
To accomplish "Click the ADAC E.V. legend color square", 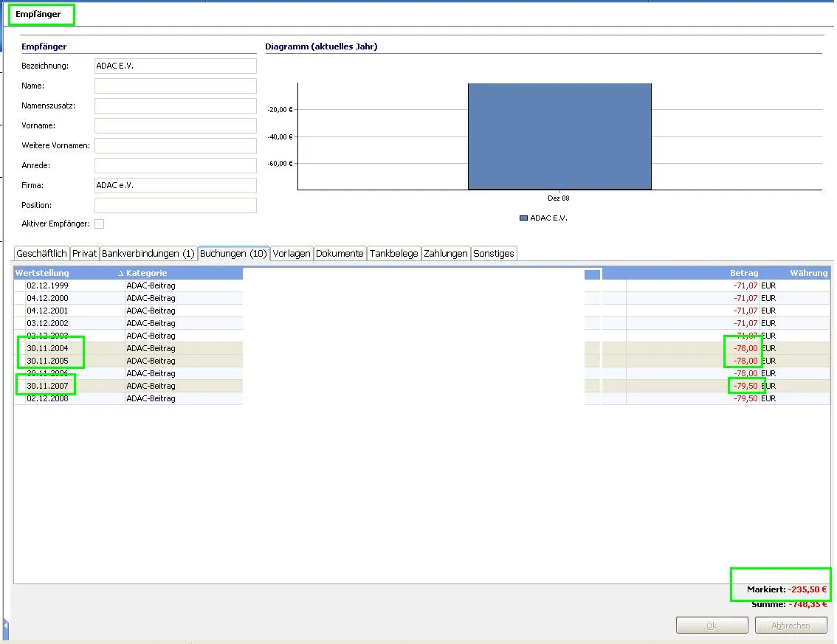I will [x=523, y=218].
